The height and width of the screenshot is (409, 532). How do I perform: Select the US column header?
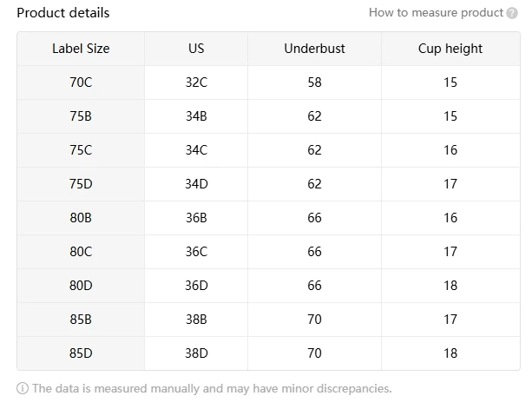pos(196,49)
